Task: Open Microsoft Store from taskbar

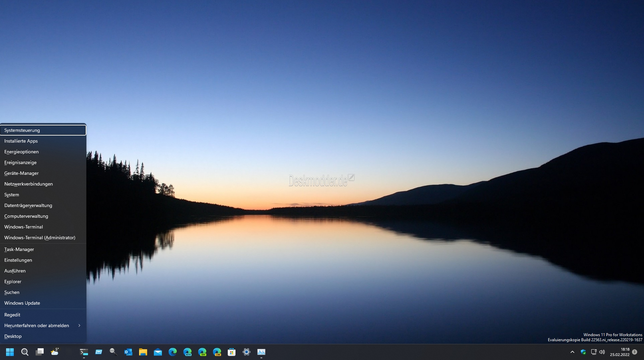Action: pos(232,352)
